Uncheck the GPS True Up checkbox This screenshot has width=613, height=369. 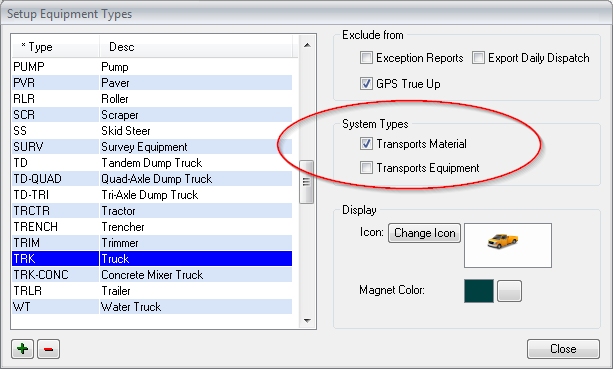pos(366,84)
